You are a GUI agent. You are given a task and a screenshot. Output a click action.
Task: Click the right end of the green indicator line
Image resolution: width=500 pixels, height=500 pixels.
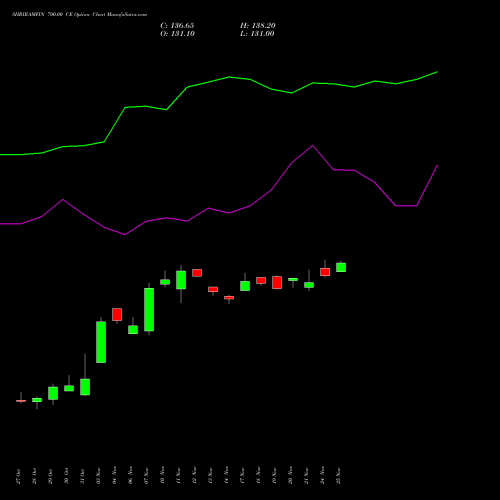pyautogui.click(x=437, y=72)
